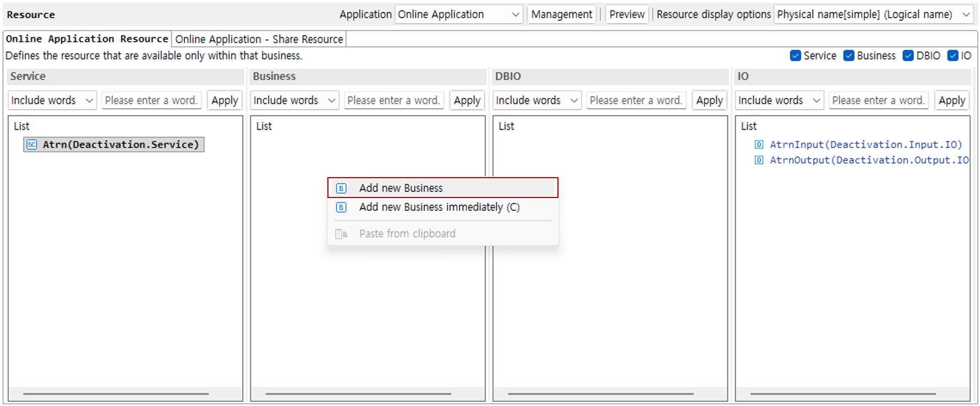
Task: Toggle the Service checkbox
Action: tap(795, 56)
